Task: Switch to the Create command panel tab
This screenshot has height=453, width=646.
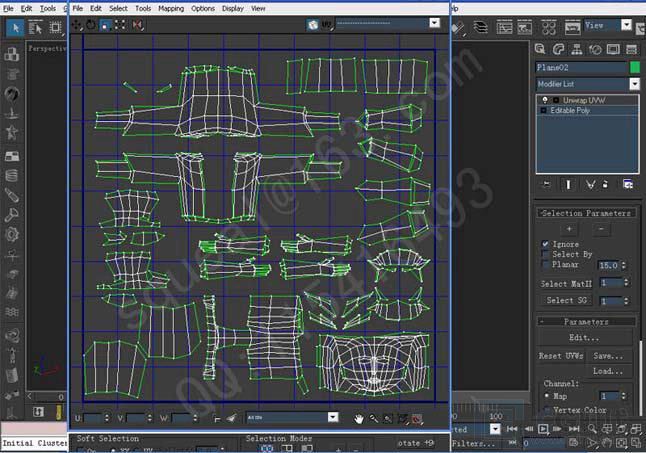Action: click(540, 49)
